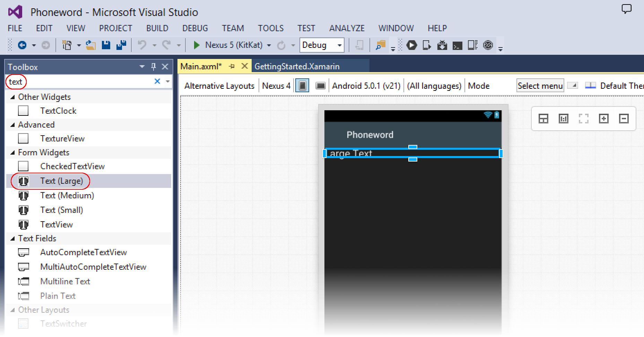Click the Select menu button

(x=540, y=86)
